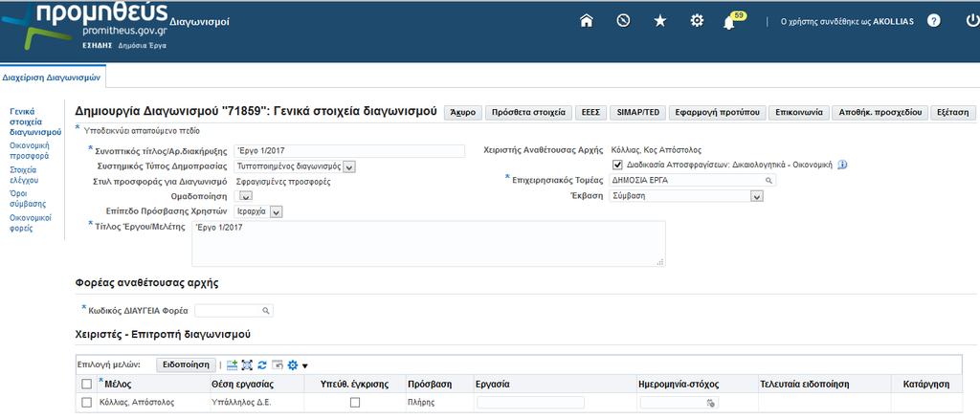980x419 pixels.
Task: Click the Άκυρο button
Action: coord(462,112)
